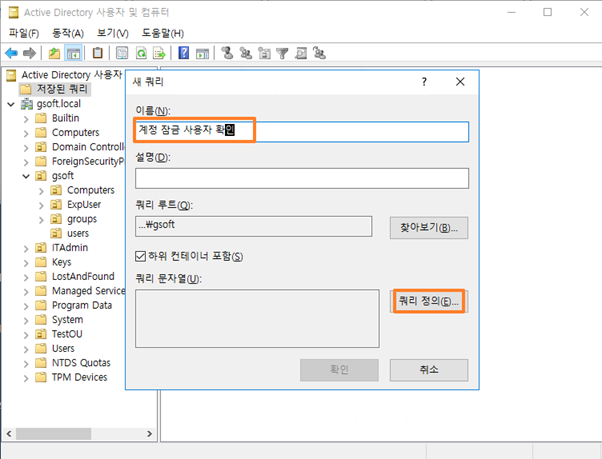
Task: Open the 동작(A) menu
Action: click(x=68, y=33)
